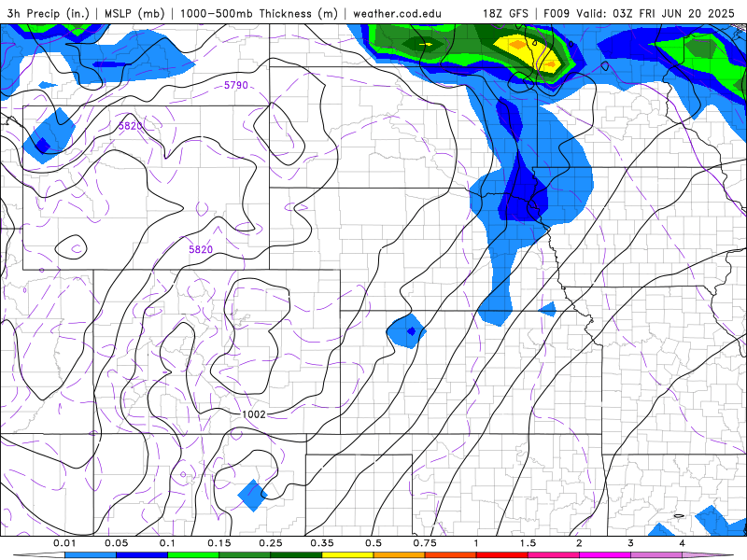Image resolution: width=747 pixels, height=560 pixels.
Task: Click the 0.75 legend value
Action: (x=425, y=543)
